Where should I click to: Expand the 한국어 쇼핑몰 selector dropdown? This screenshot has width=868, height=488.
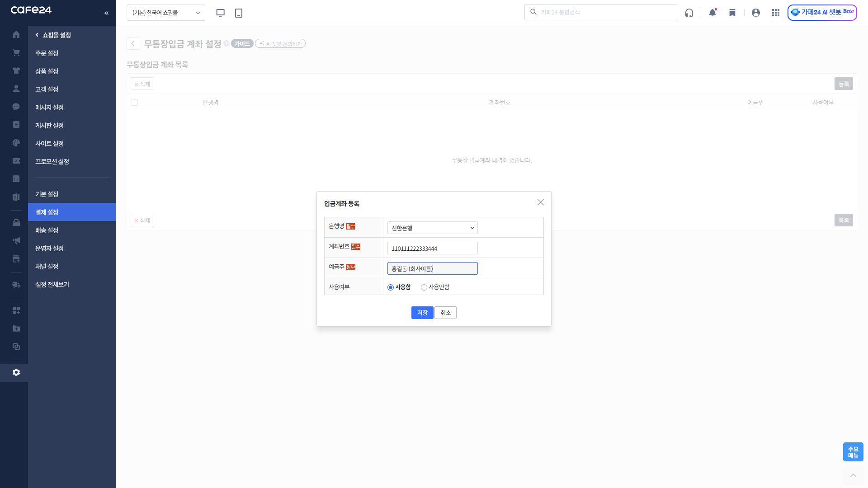165,13
